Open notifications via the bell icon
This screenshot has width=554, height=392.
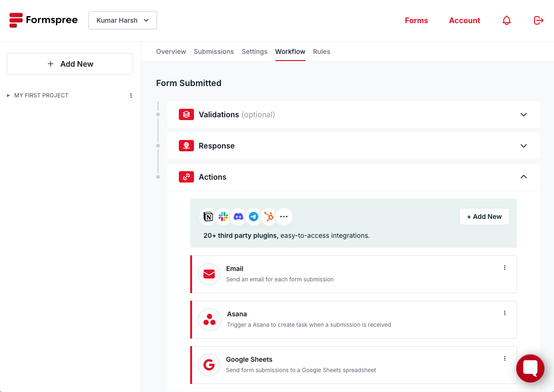click(x=507, y=20)
